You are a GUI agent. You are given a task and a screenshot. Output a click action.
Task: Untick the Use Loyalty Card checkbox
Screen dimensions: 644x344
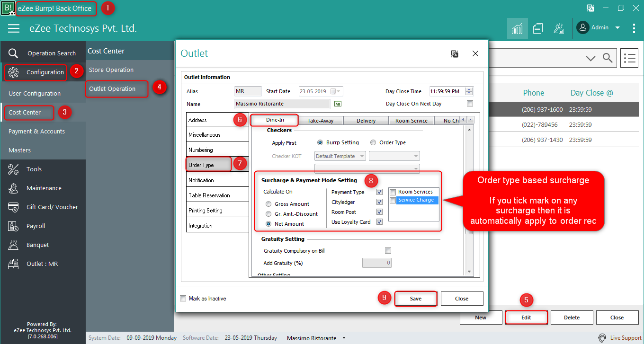tap(379, 222)
